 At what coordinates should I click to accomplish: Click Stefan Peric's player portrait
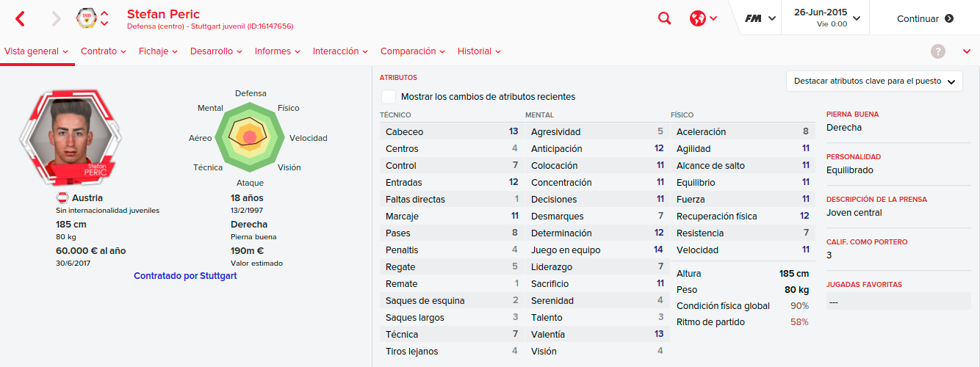click(x=71, y=139)
